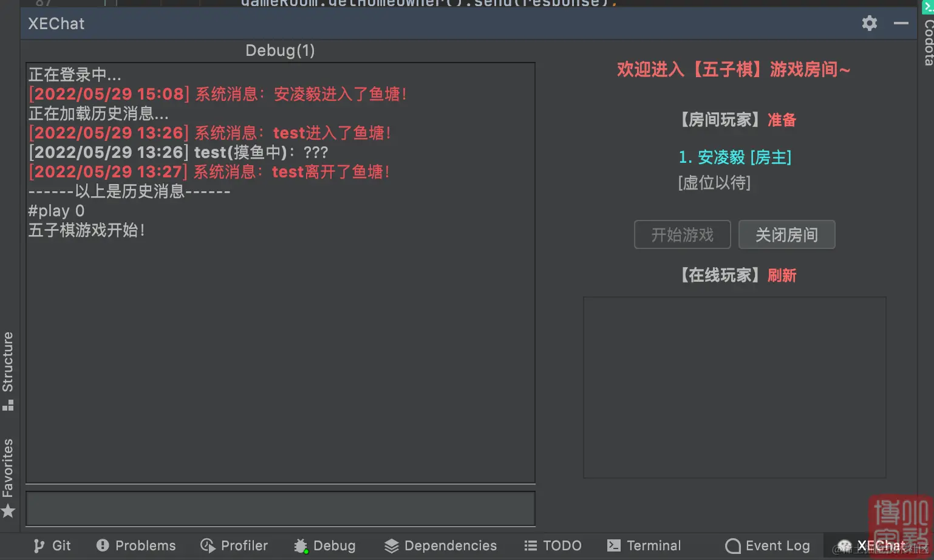Click the empty slot [虚位以待]
This screenshot has height=560, width=934.
pyautogui.click(x=714, y=183)
